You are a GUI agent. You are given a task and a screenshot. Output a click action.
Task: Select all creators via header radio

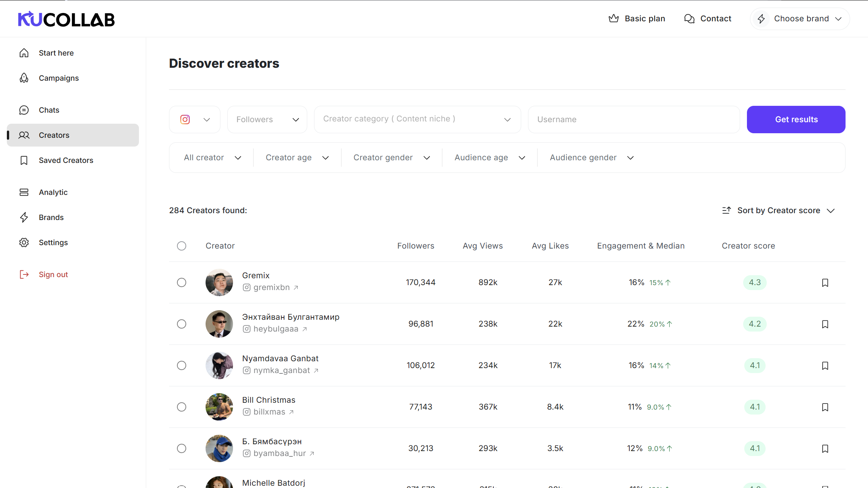click(182, 246)
